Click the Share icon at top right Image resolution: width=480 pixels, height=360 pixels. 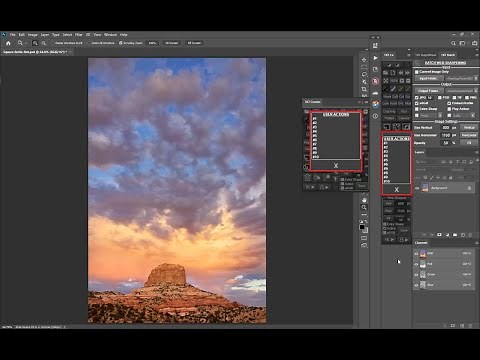[x=475, y=43]
